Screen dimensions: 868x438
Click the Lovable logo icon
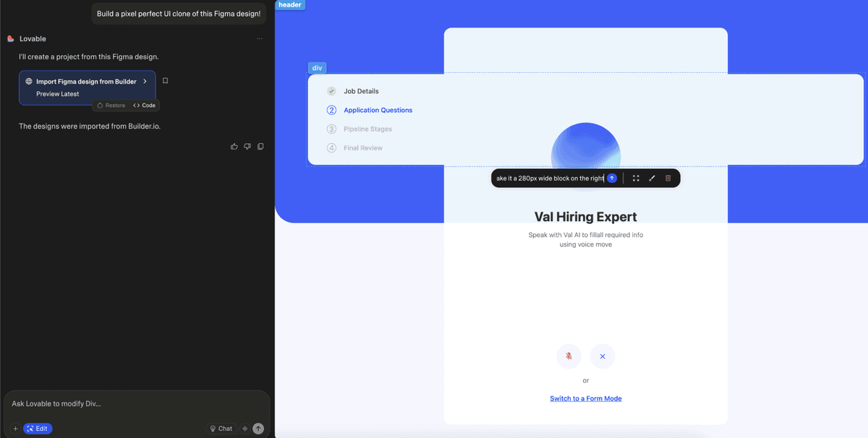point(9,38)
